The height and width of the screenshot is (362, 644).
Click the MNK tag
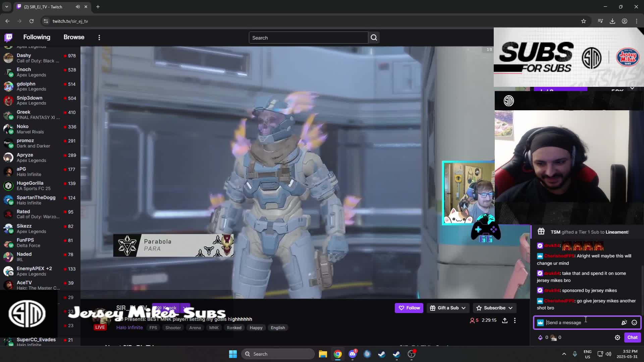coord(214,327)
